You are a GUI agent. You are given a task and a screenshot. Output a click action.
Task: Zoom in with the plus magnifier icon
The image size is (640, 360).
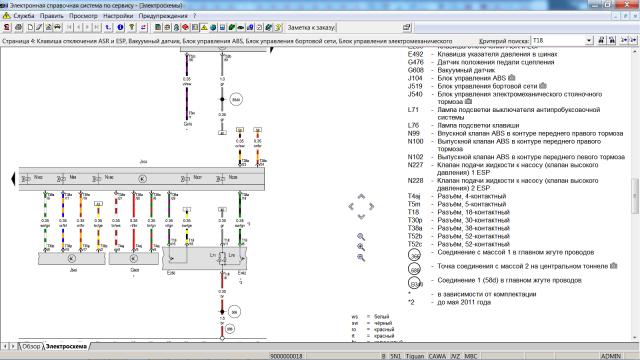pos(361,247)
